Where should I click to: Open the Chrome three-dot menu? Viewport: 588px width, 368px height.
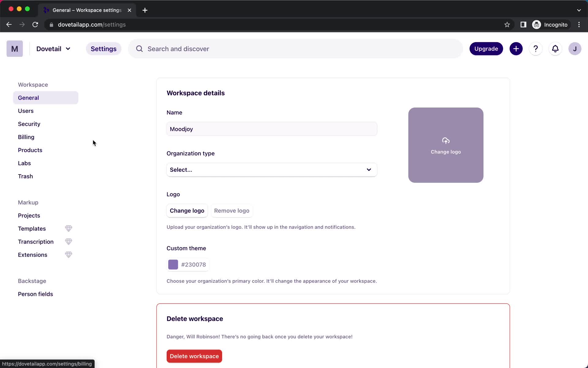[579, 25]
